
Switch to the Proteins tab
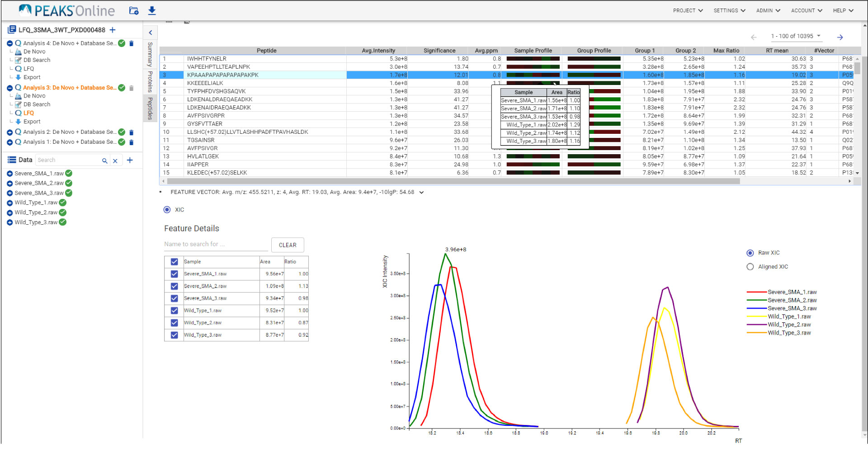tap(150, 82)
